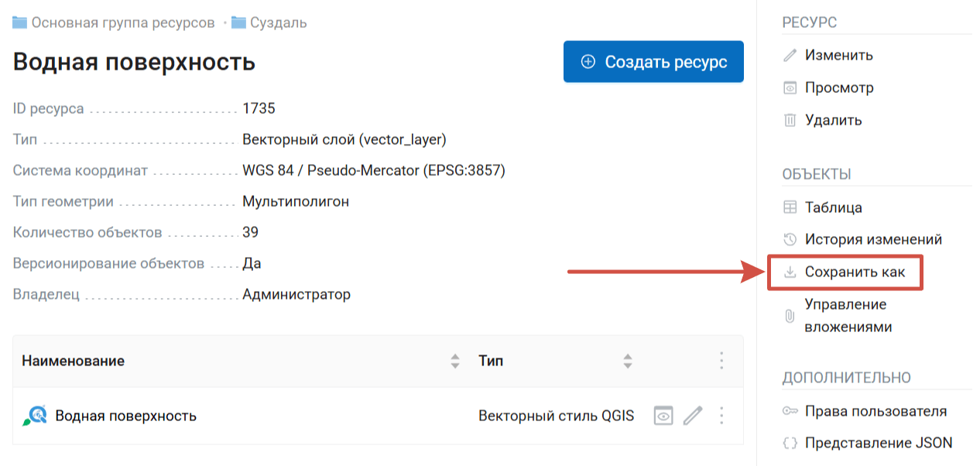Open the Водная поверхность row three-dot menu
The image size is (980, 466).
pos(721,416)
